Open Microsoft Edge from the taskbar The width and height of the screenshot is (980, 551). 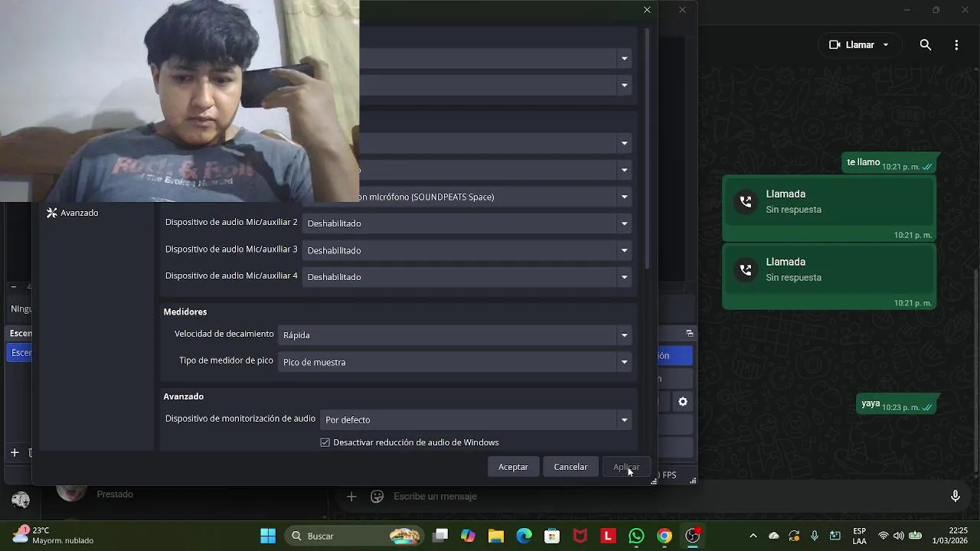[524, 536]
